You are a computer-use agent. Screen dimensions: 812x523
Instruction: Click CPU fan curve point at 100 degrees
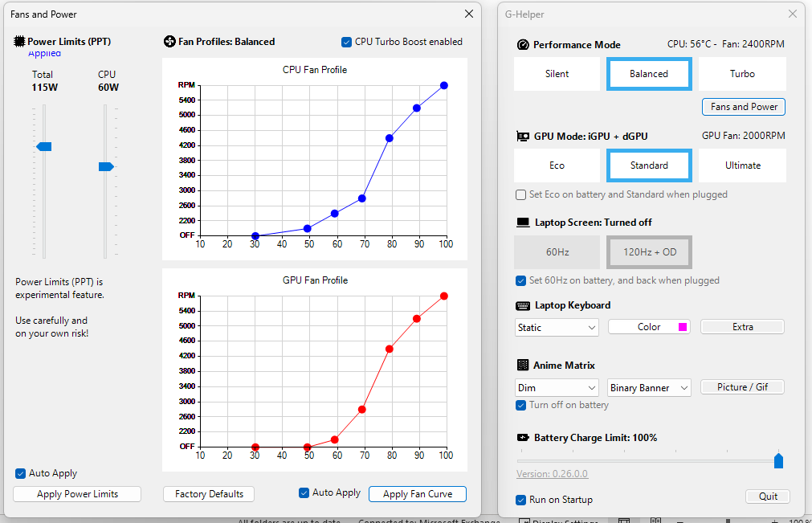[444, 85]
